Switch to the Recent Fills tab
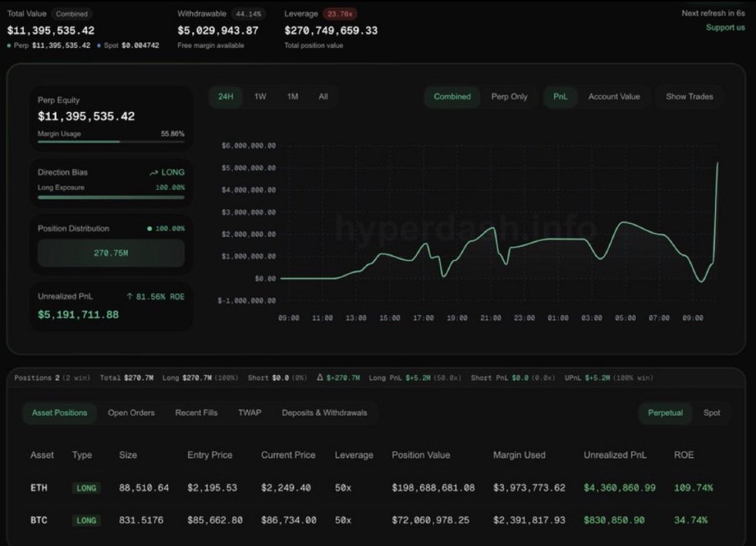Screen dimensions: 756x546 196,413
